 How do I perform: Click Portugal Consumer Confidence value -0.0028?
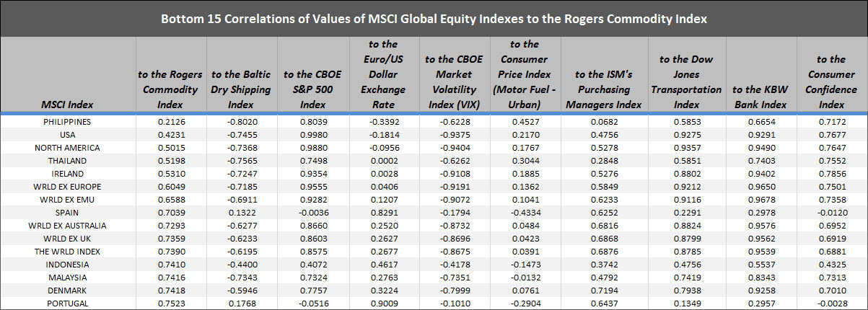click(x=831, y=304)
